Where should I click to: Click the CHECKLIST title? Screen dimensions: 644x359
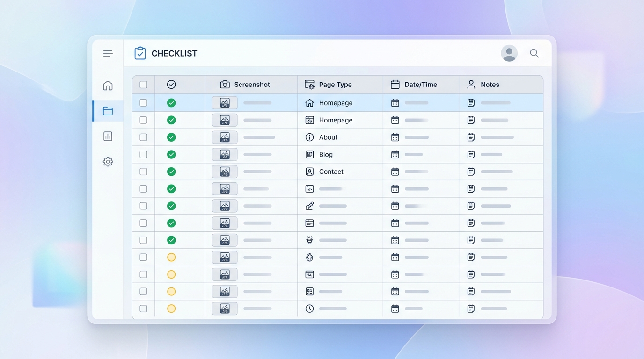174,53
